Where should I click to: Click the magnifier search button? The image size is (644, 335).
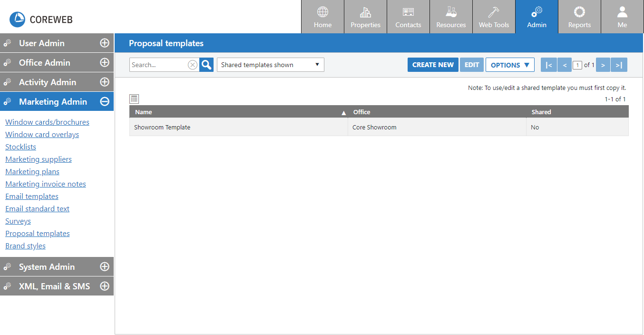click(x=206, y=65)
